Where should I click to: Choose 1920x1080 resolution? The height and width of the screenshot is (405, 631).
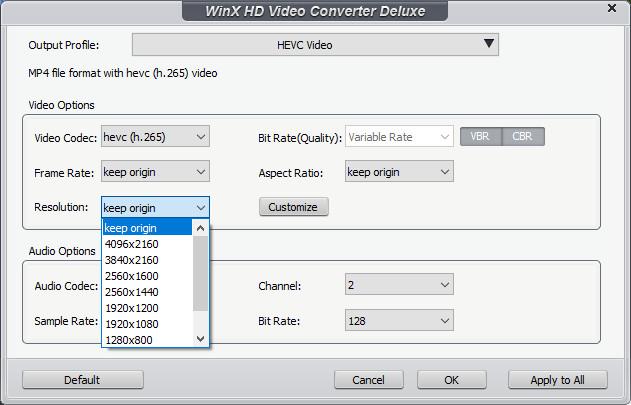tap(147, 324)
